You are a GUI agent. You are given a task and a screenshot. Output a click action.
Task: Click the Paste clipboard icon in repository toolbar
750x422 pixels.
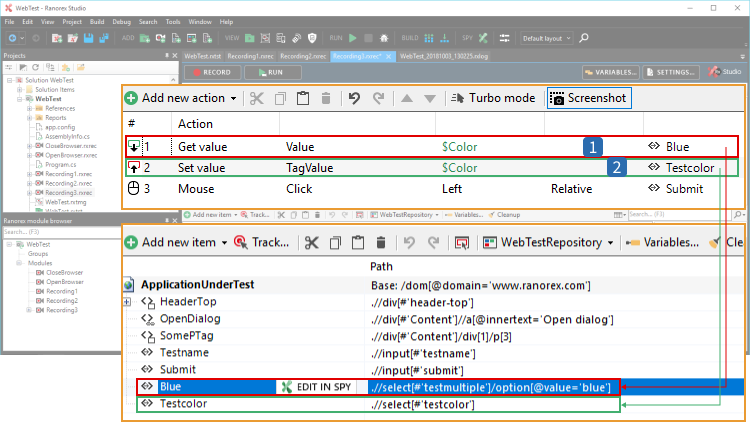click(359, 242)
